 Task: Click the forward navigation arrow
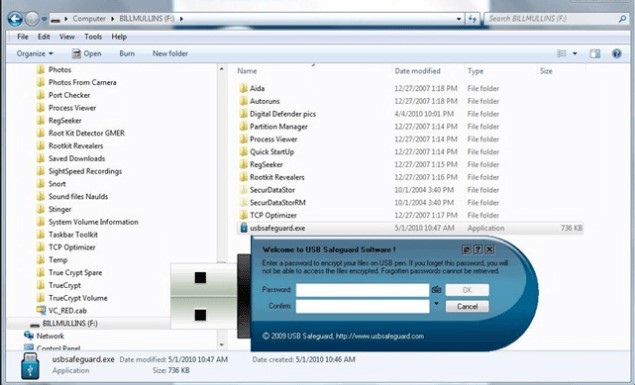(x=32, y=19)
